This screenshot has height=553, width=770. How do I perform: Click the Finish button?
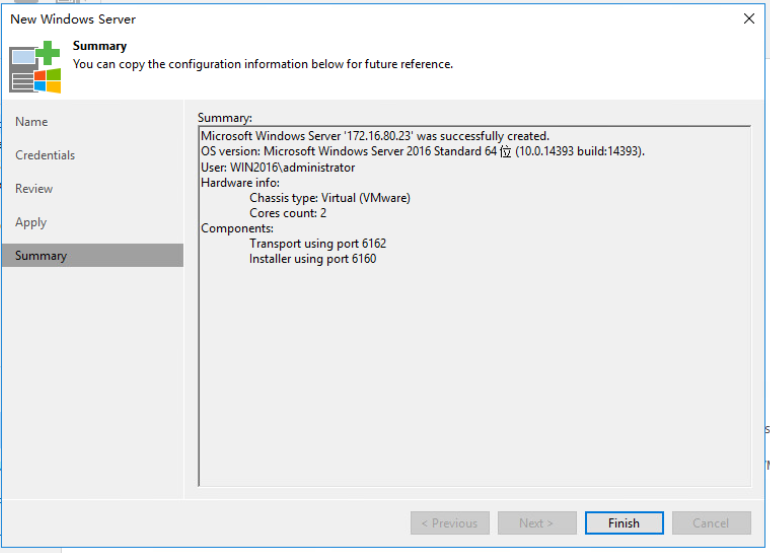624,523
